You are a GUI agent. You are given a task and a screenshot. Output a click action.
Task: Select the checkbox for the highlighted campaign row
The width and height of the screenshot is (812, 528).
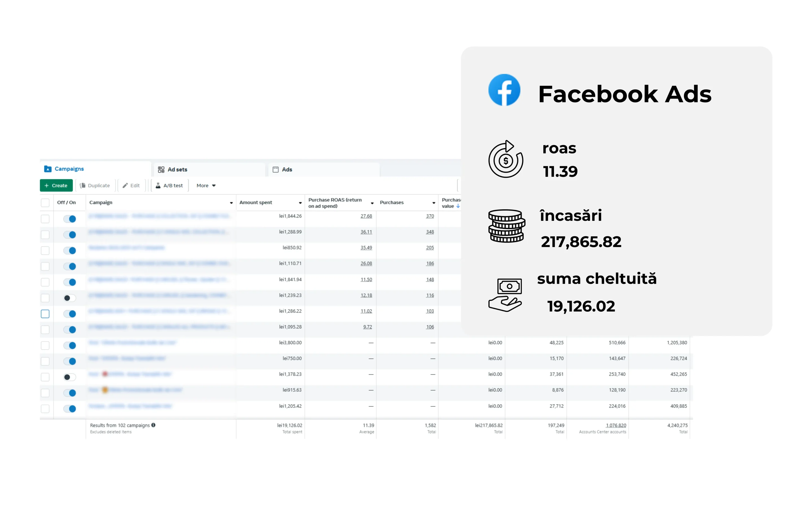click(x=45, y=314)
